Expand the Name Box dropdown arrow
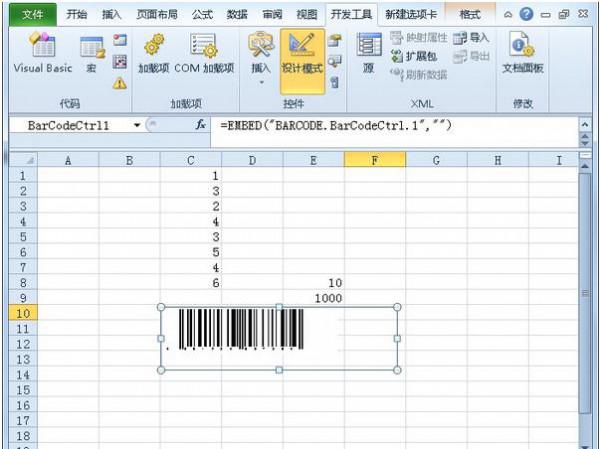 click(x=137, y=125)
